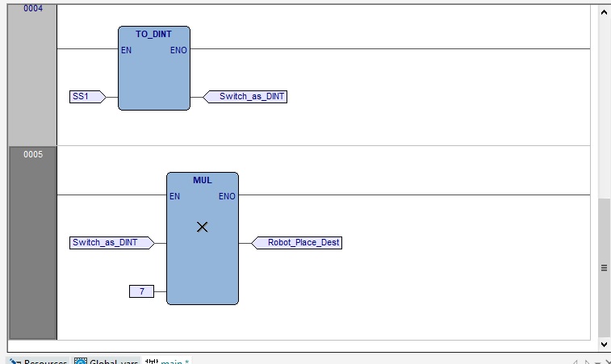The height and width of the screenshot is (364, 611).
Task: Click ENO pin of MUL block
Action: tap(227, 196)
